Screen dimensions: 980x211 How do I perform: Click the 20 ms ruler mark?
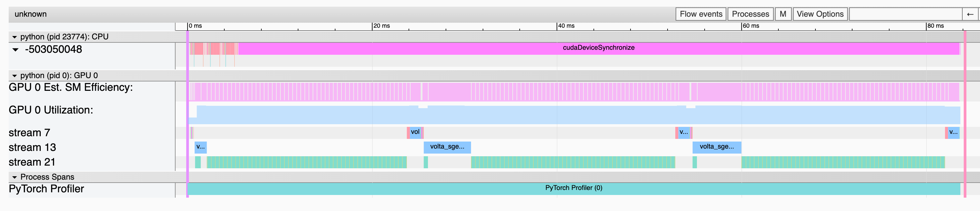[382, 26]
